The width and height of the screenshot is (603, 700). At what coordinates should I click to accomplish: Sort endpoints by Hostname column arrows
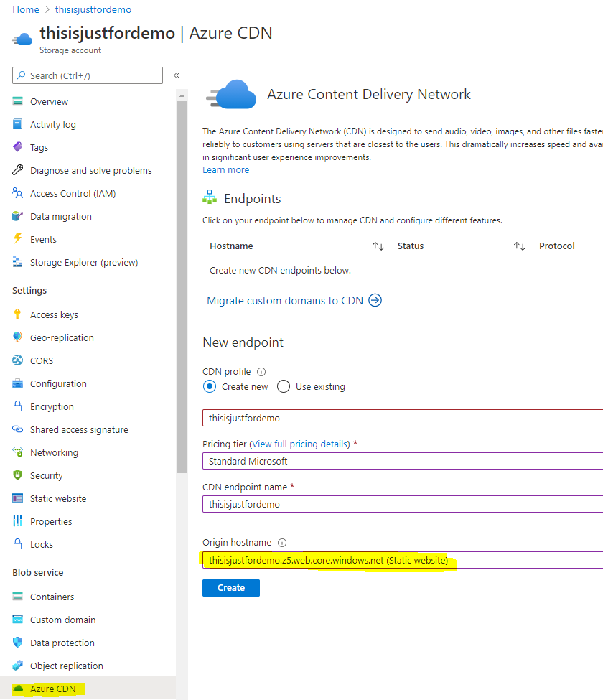point(378,246)
